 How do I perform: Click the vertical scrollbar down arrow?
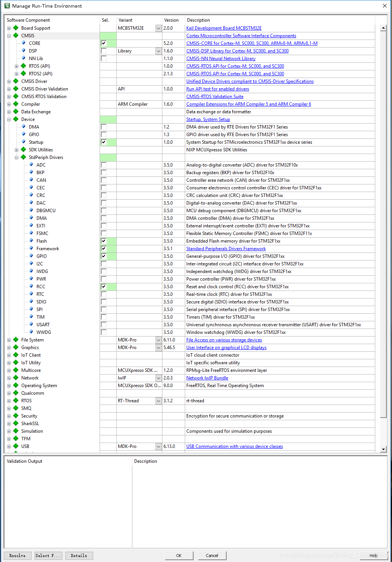tap(384, 449)
